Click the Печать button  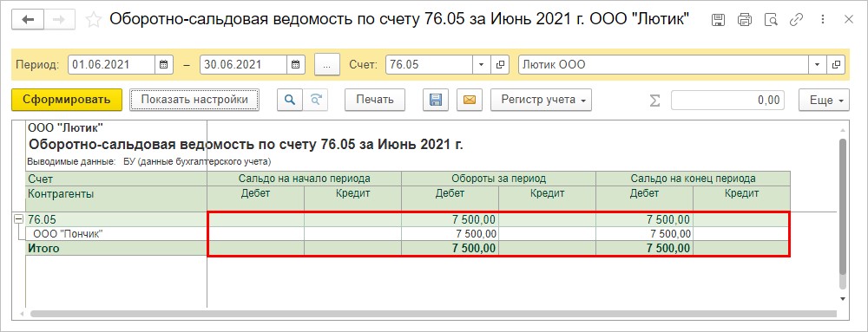(x=375, y=100)
